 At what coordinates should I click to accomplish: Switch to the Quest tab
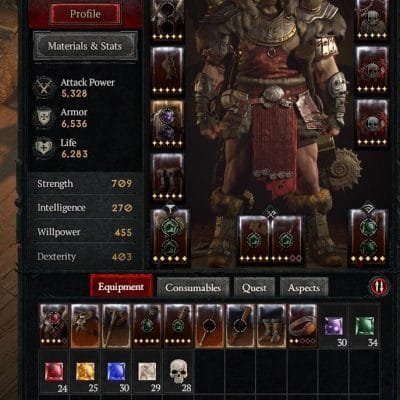click(254, 287)
